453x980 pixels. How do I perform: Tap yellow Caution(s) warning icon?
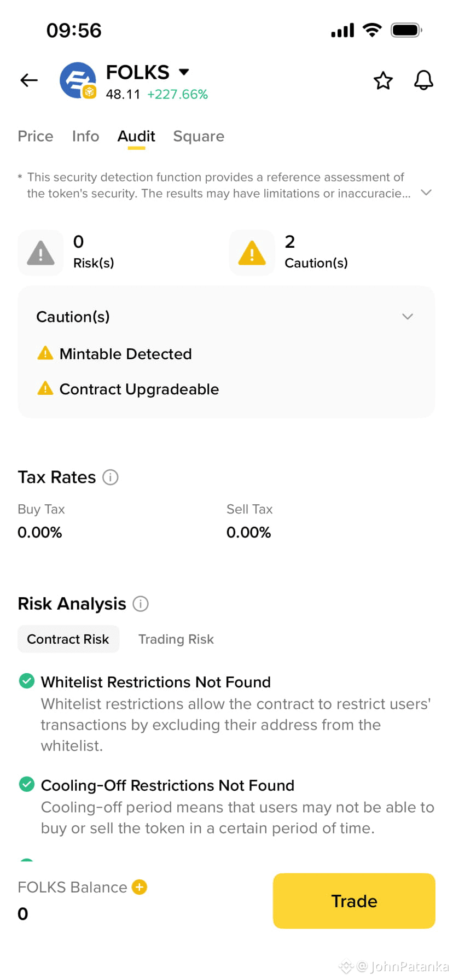point(252,253)
